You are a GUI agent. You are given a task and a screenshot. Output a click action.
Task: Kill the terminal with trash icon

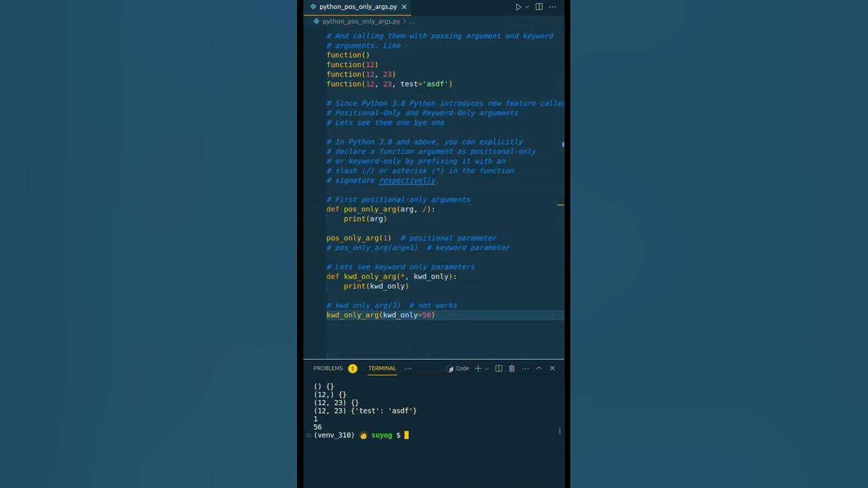click(x=512, y=369)
